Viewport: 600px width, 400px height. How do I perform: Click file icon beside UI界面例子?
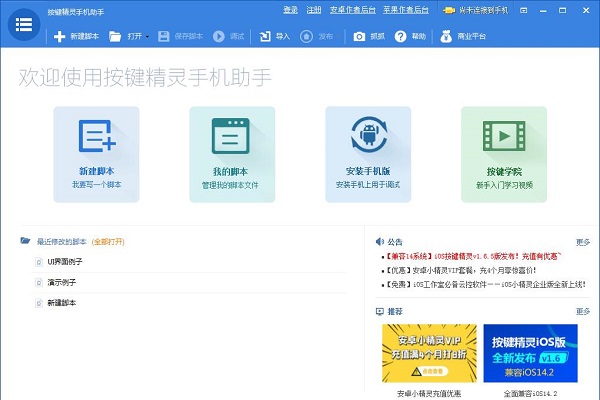tap(39, 262)
